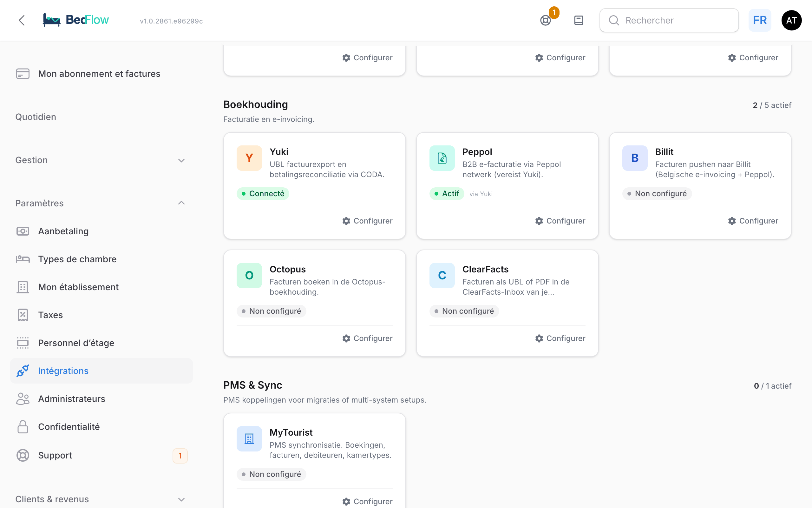The image size is (812, 508).
Task: Open Aanbetaling settings
Action: point(101,231)
